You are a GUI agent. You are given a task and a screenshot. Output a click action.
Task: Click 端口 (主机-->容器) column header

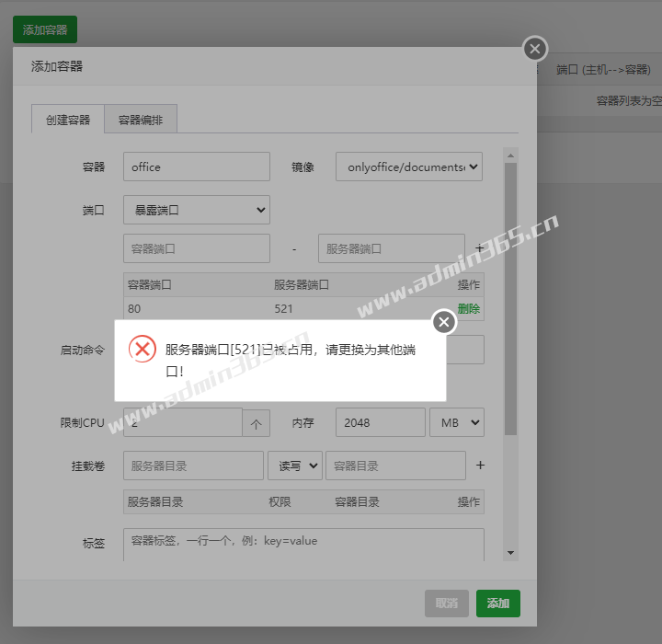tap(603, 69)
